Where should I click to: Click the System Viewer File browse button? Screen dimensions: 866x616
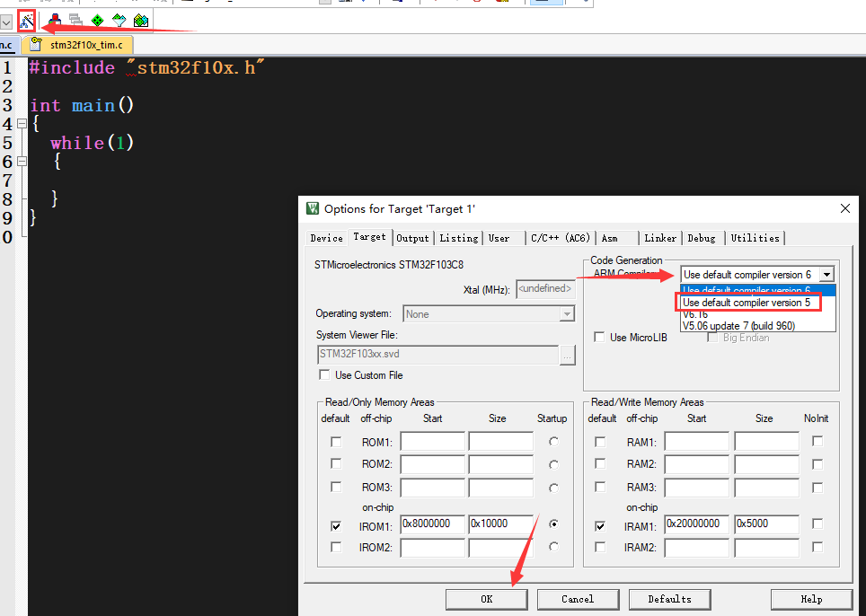pos(567,355)
